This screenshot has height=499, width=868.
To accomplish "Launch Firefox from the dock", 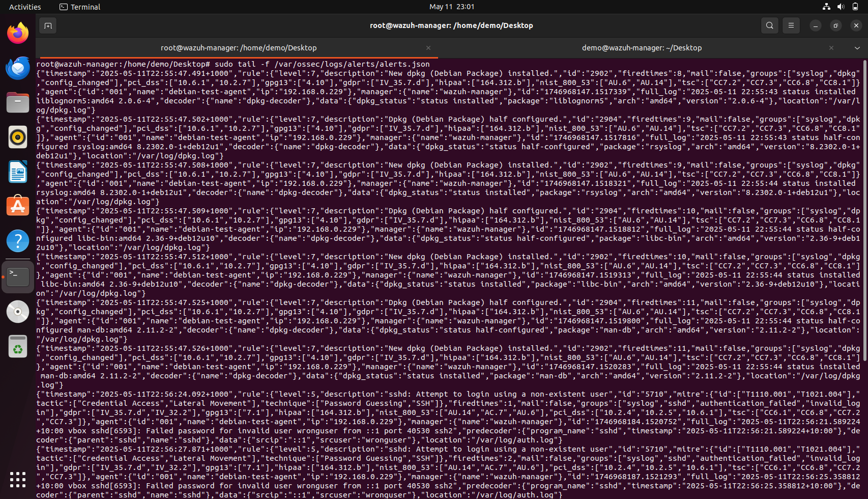I will (x=18, y=33).
